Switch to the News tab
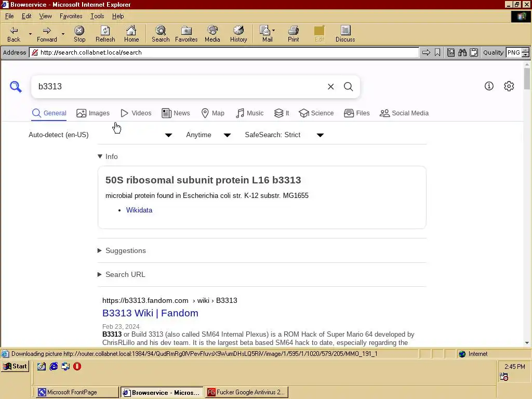The image size is (532, 399). [176, 113]
